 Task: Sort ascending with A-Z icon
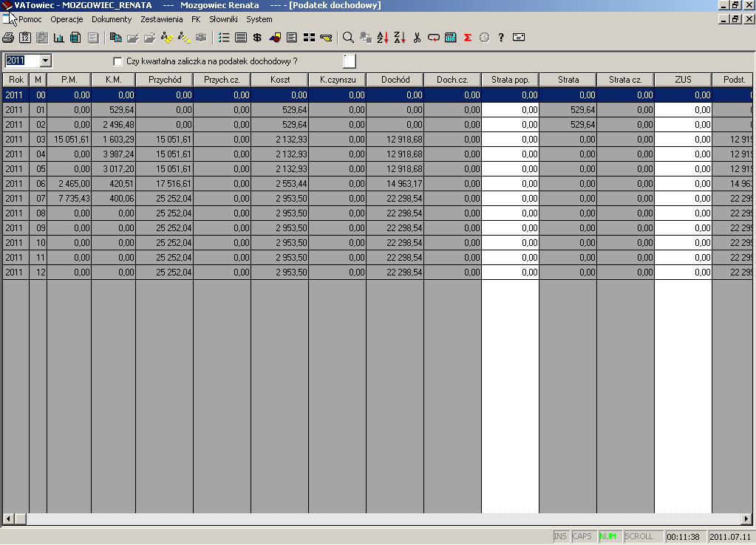[382, 38]
